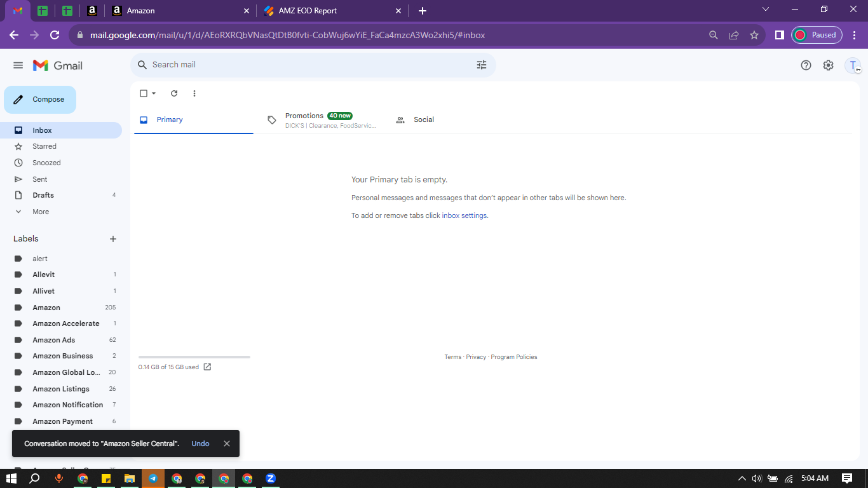Switch to the AMZ EOD Report browser tab
Screen dimensions: 868x488
pos(332,11)
